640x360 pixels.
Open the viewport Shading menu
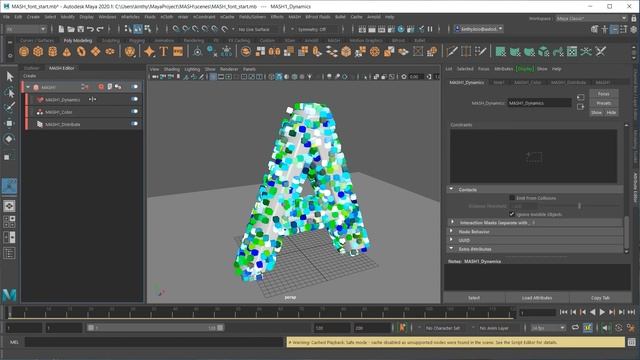coord(172,69)
